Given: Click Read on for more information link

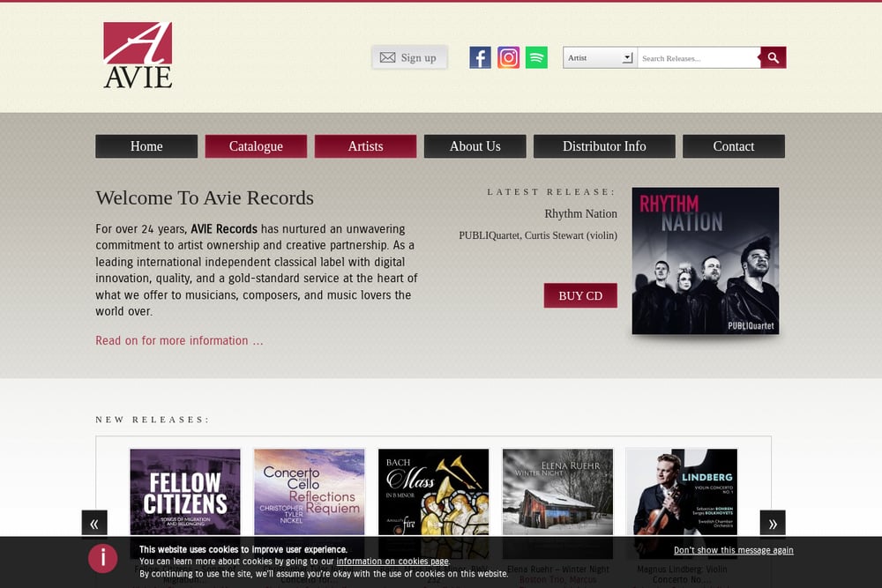Looking at the screenshot, I should (x=179, y=340).
